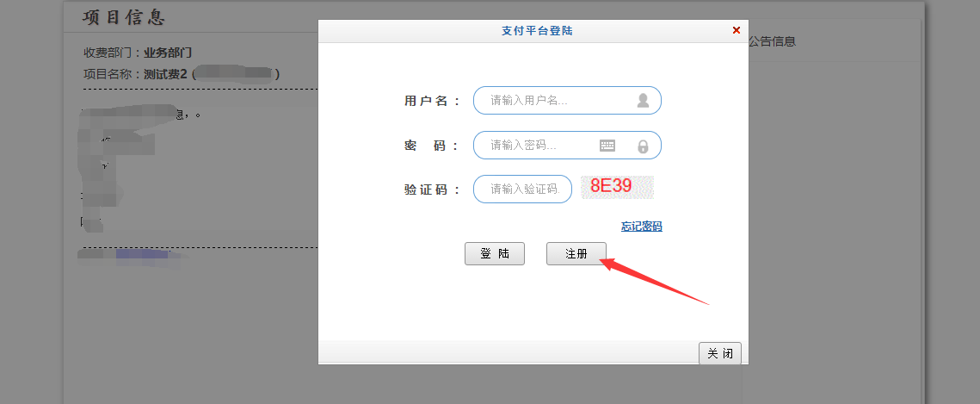Open the 忘记密码 link
980x404 pixels.
[641, 227]
